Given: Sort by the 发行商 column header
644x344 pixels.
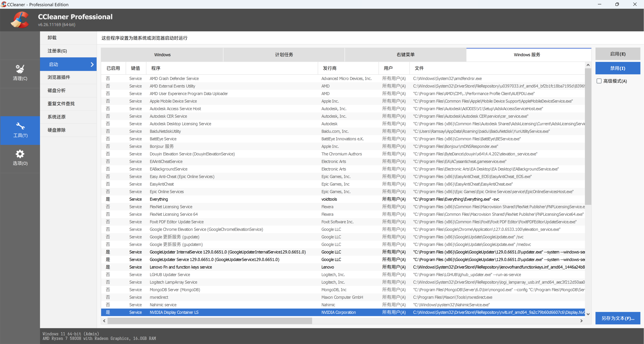Looking at the screenshot, I should click(x=330, y=68).
